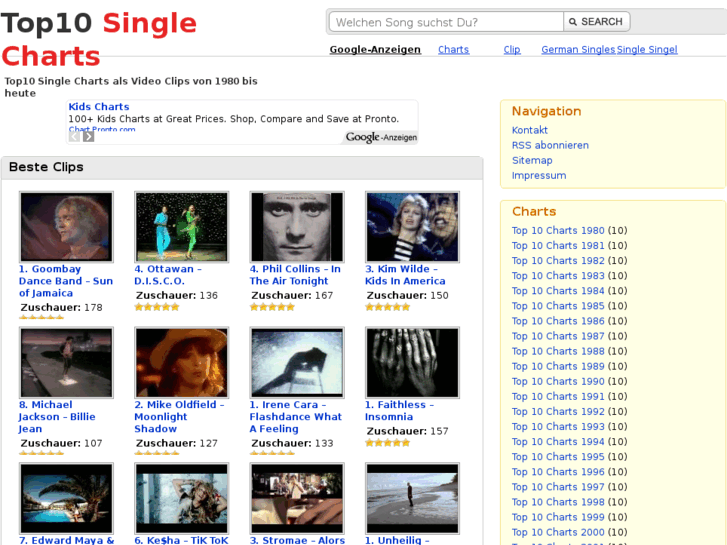Click '1. Irene Cara - Flashdance What A Feeling' title
The width and height of the screenshot is (727, 545).
point(296,417)
